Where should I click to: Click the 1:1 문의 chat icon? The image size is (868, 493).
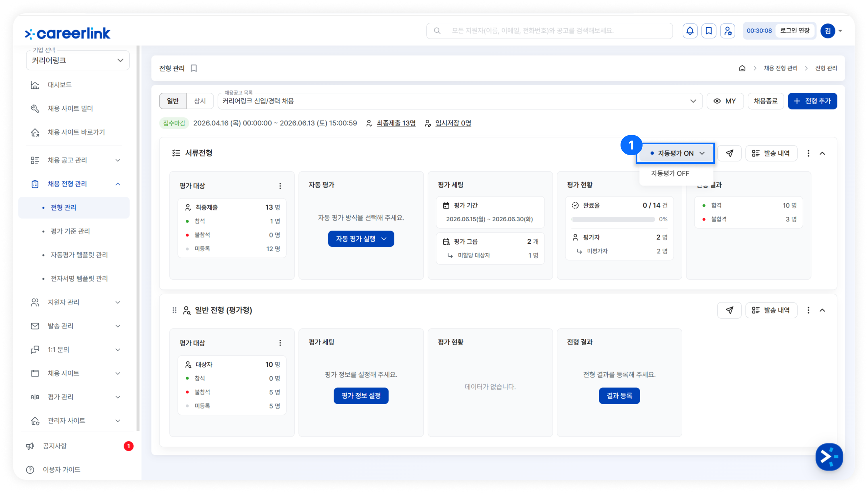click(x=35, y=350)
